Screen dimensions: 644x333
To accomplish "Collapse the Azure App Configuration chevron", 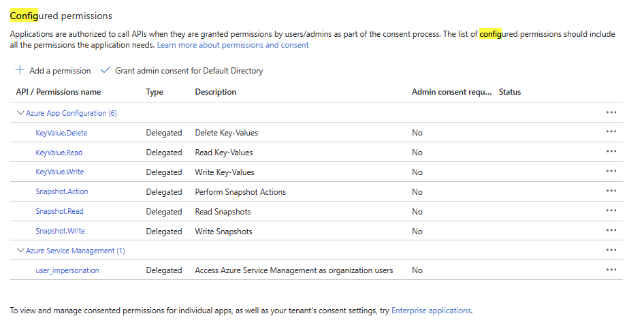I will (20, 112).
